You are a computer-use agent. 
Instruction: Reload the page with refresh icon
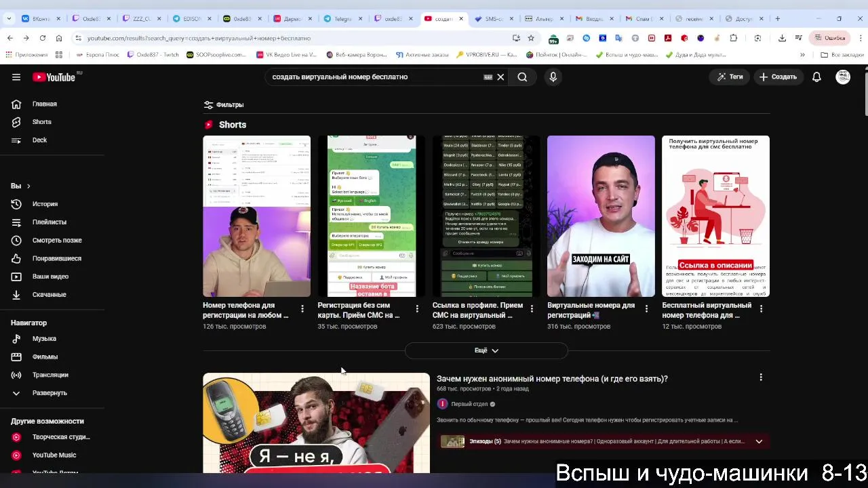pyautogui.click(x=43, y=38)
